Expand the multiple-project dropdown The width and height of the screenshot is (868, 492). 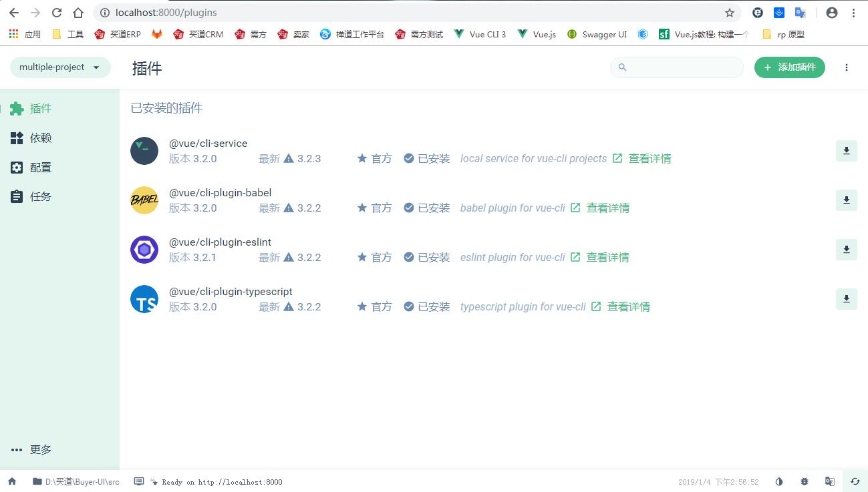[60, 67]
